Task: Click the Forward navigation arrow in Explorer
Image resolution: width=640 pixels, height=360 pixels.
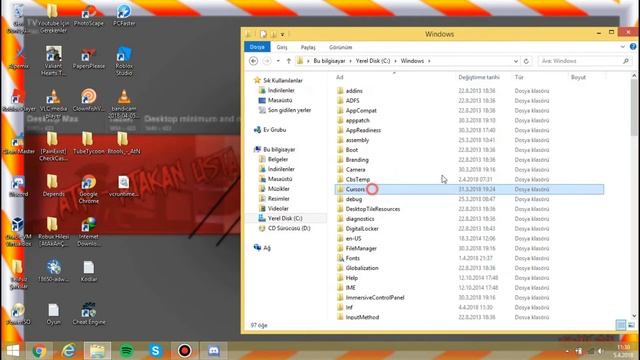Action: (267, 61)
